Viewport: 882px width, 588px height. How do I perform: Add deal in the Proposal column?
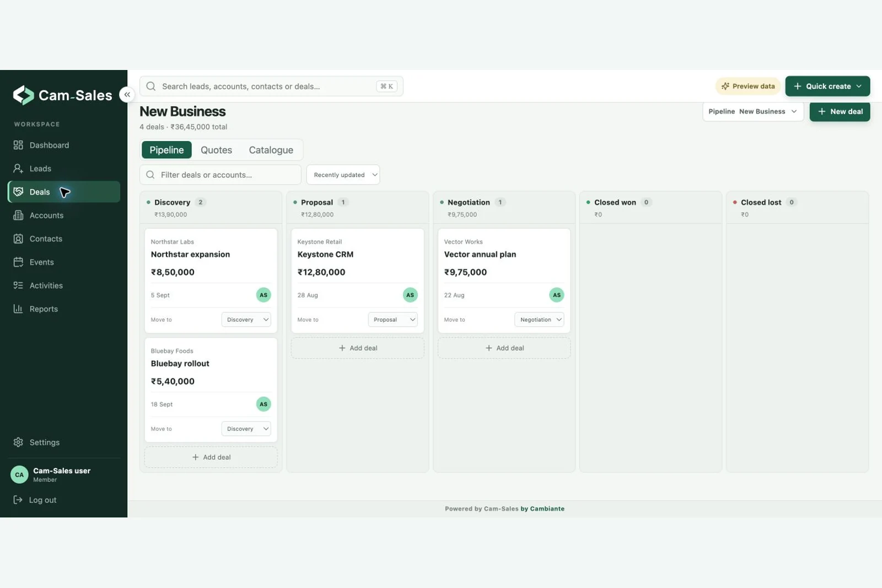pyautogui.click(x=358, y=348)
